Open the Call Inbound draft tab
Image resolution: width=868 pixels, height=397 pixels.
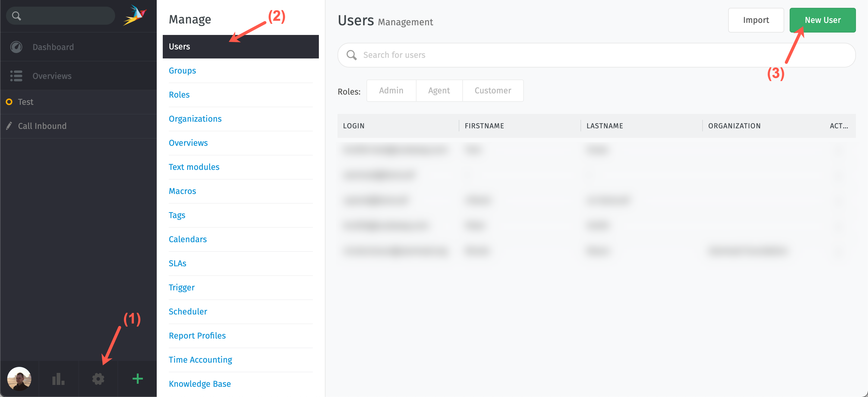pos(42,126)
